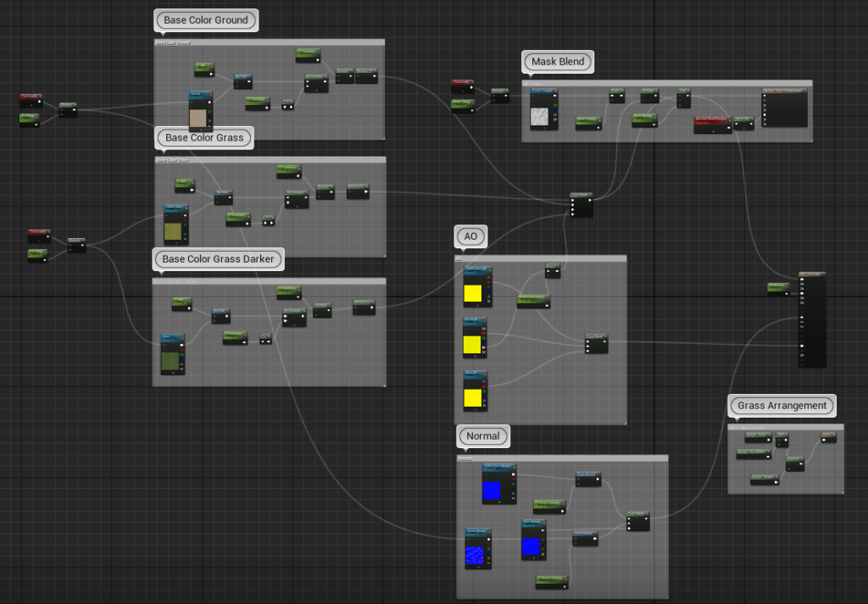Click the Base Color Ground comment bubble
This screenshot has width=868, height=604.
click(205, 19)
